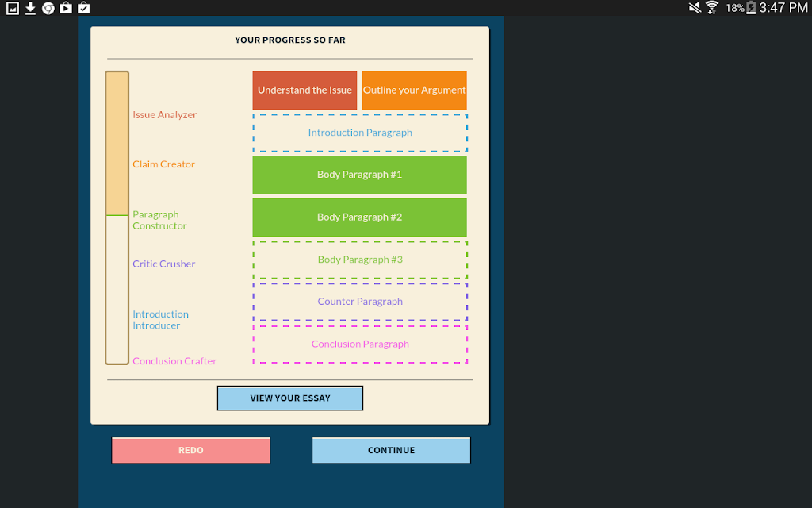812x508 pixels.
Task: Tap the Play Store checkmark bag icon
Action: [x=83, y=7]
